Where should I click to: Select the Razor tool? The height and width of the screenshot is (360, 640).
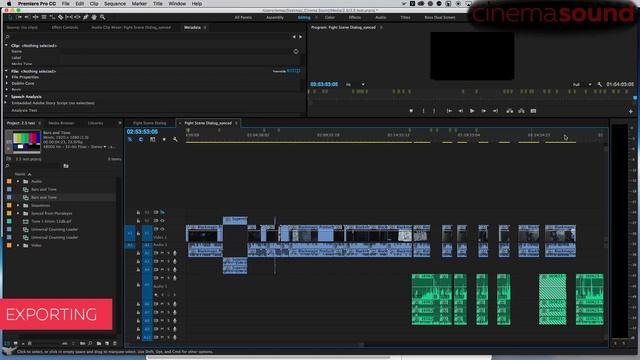(x=60, y=18)
